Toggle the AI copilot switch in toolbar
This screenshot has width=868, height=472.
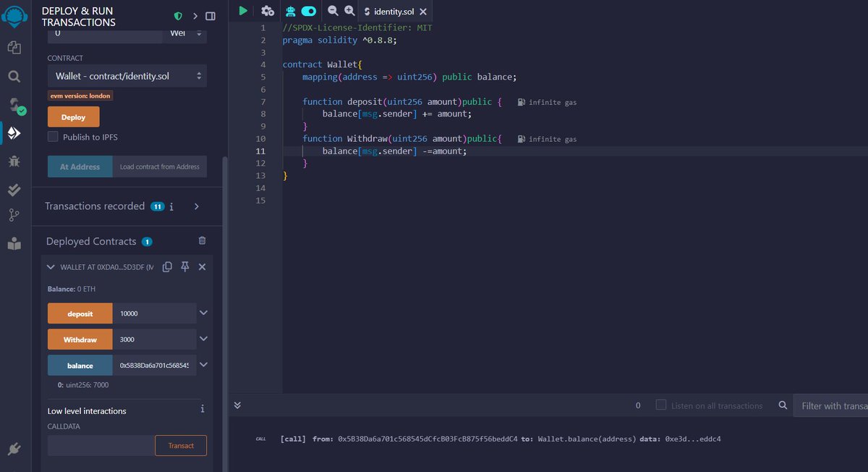pyautogui.click(x=309, y=10)
